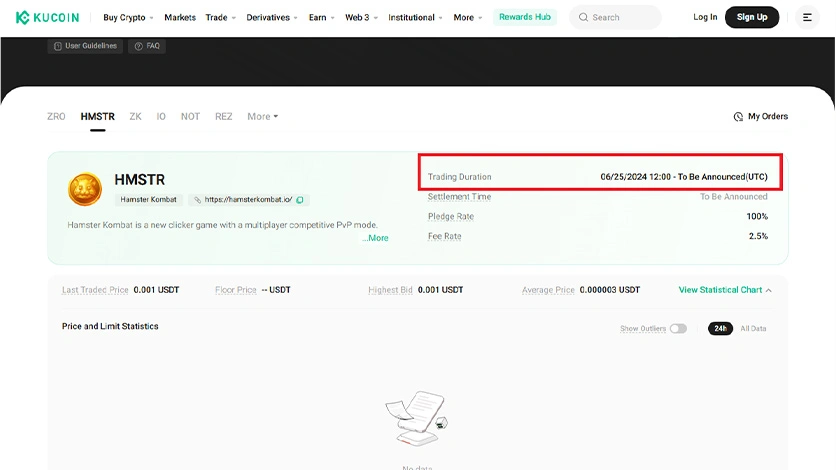Open the Institutional dropdown
This screenshot has height=470, width=836.
coord(415,18)
